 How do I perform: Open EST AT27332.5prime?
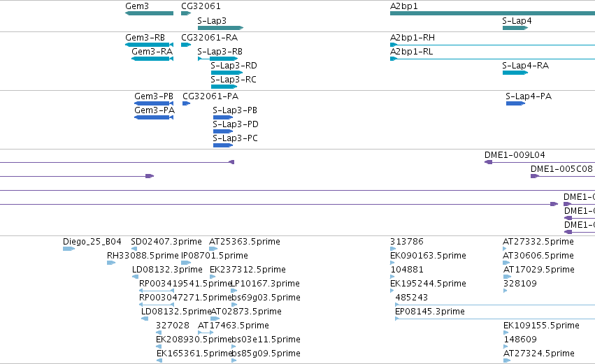(538, 242)
